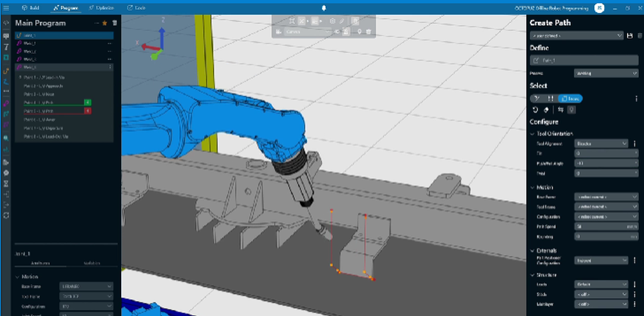Switch to the Attributes tab under Joint_1
This screenshot has height=316, width=644.
pyautogui.click(x=41, y=263)
